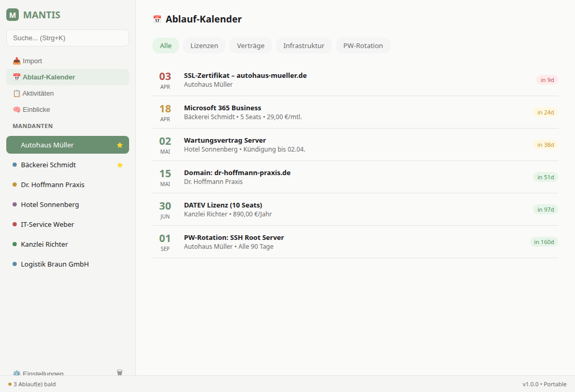
Task: Select the Aktivitäten clipboard icon
Action: tap(17, 93)
